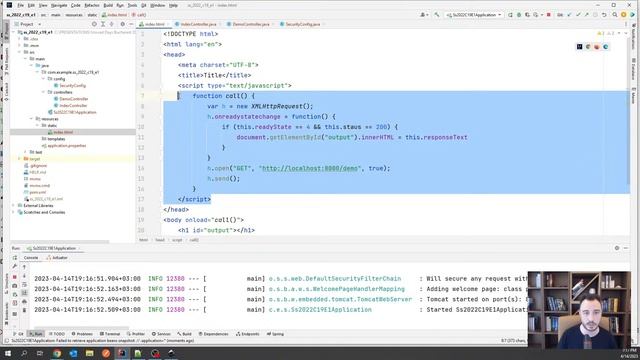Hide the Project panel with minus icon
Image resolution: width=640 pixels, height=360 pixels.
point(131,24)
